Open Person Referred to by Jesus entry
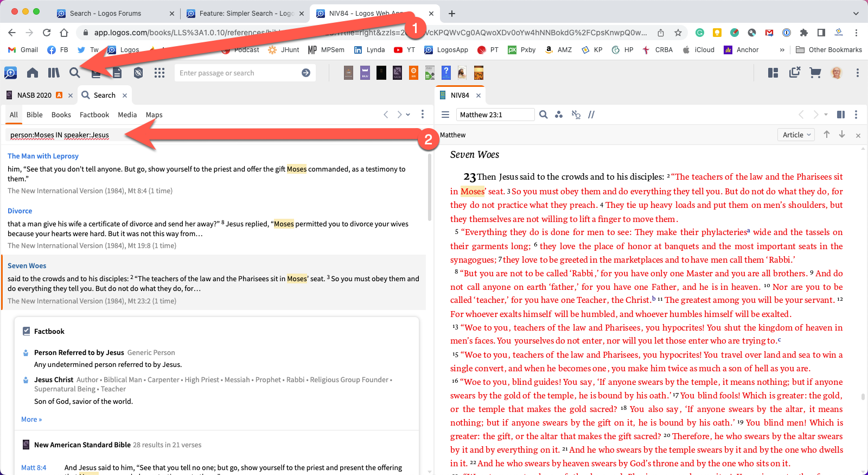Screen dimensions: 868x475 point(79,352)
